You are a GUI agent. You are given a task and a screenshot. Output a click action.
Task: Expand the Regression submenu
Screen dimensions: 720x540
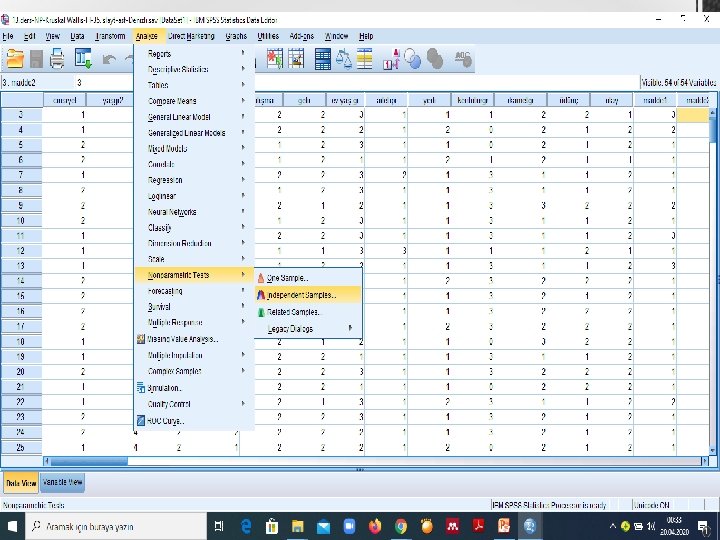tap(194, 180)
